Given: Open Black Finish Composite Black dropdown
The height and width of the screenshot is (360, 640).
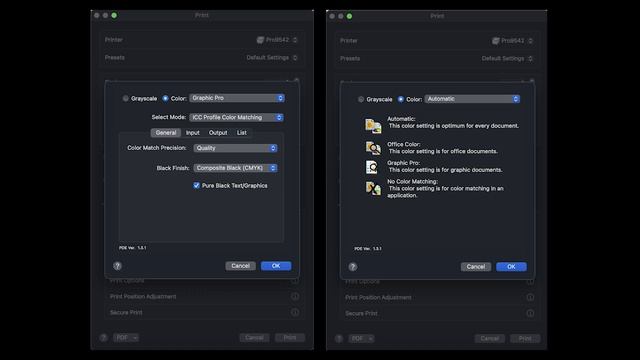Looking at the screenshot, I should pyautogui.click(x=236, y=168).
